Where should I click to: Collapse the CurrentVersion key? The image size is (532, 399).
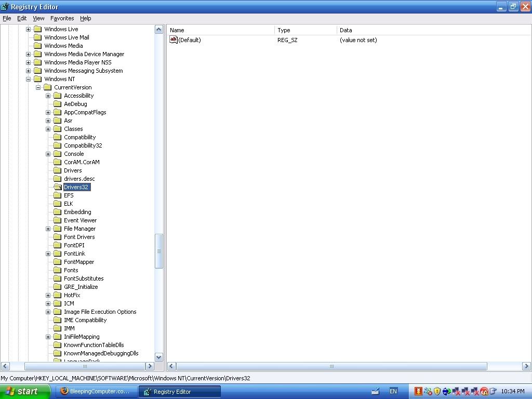pyautogui.click(x=38, y=87)
